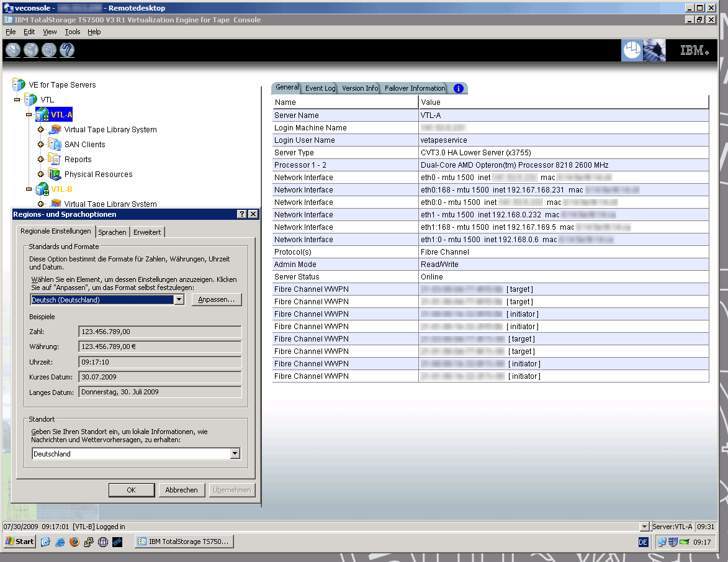728x562 pixels.
Task: Click the Abbrechen button
Action: pyautogui.click(x=181, y=490)
